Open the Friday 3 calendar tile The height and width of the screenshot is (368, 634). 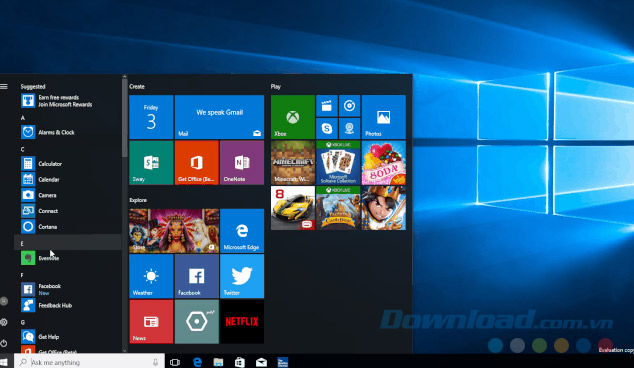click(151, 117)
